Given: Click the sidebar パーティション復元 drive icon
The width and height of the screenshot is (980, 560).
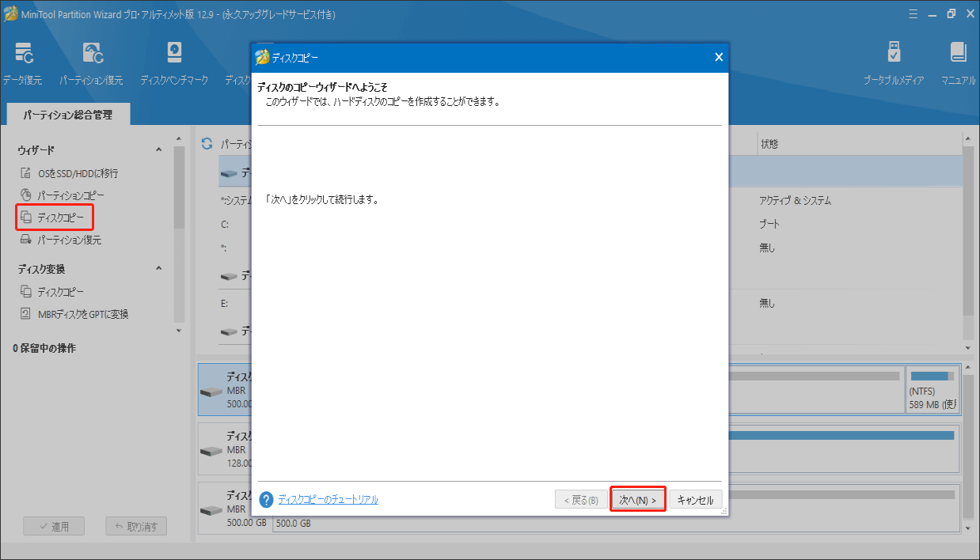Looking at the screenshot, I should tap(25, 240).
